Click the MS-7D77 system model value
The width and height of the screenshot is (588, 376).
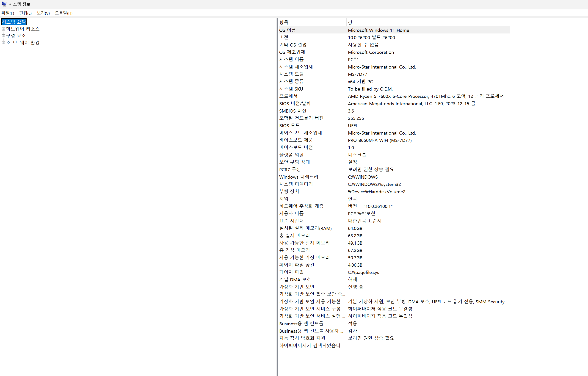click(x=357, y=74)
